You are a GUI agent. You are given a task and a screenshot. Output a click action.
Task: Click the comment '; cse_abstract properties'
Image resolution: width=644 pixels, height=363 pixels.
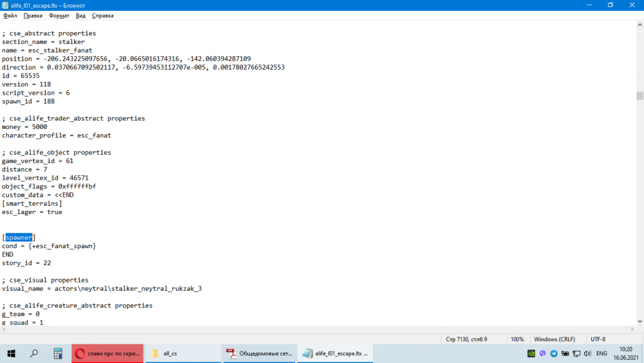tap(49, 34)
